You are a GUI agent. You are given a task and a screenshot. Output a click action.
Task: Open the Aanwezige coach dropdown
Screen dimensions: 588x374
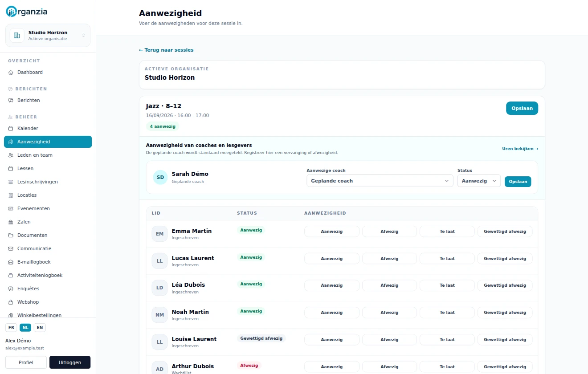[380, 181]
